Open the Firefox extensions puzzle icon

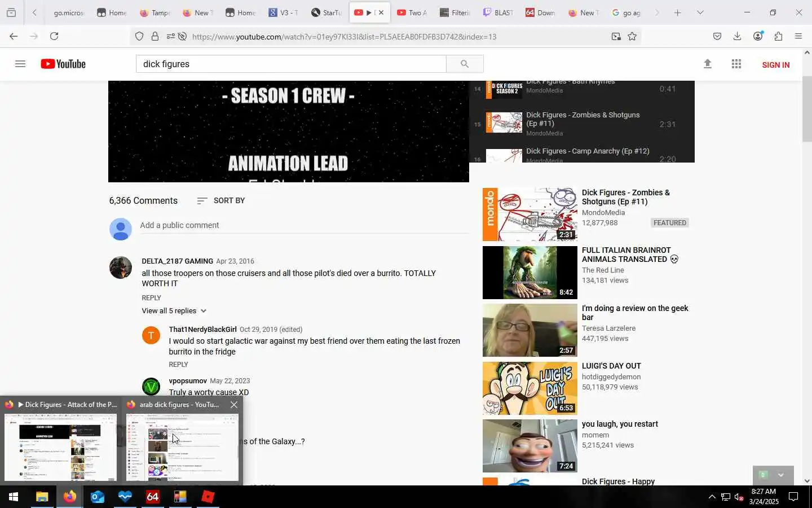pyautogui.click(x=778, y=37)
